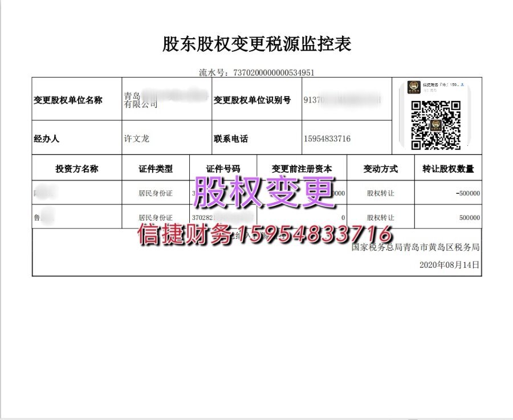Click the 转让股权数量 column header

click(448, 169)
